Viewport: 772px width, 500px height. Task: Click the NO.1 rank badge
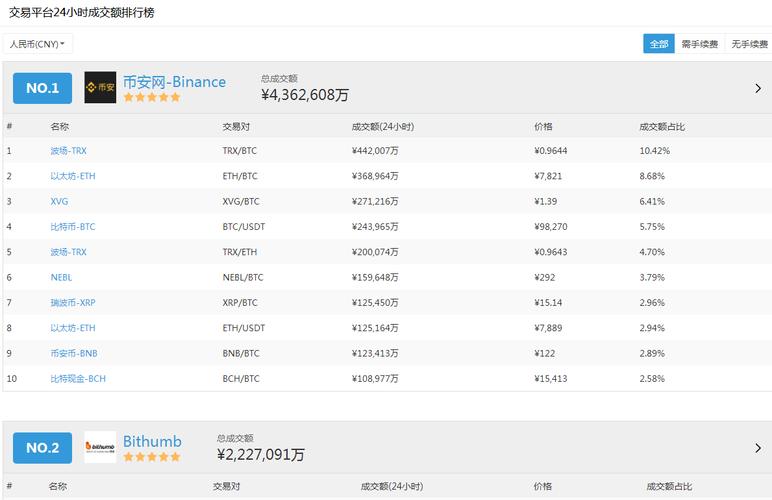pos(42,88)
